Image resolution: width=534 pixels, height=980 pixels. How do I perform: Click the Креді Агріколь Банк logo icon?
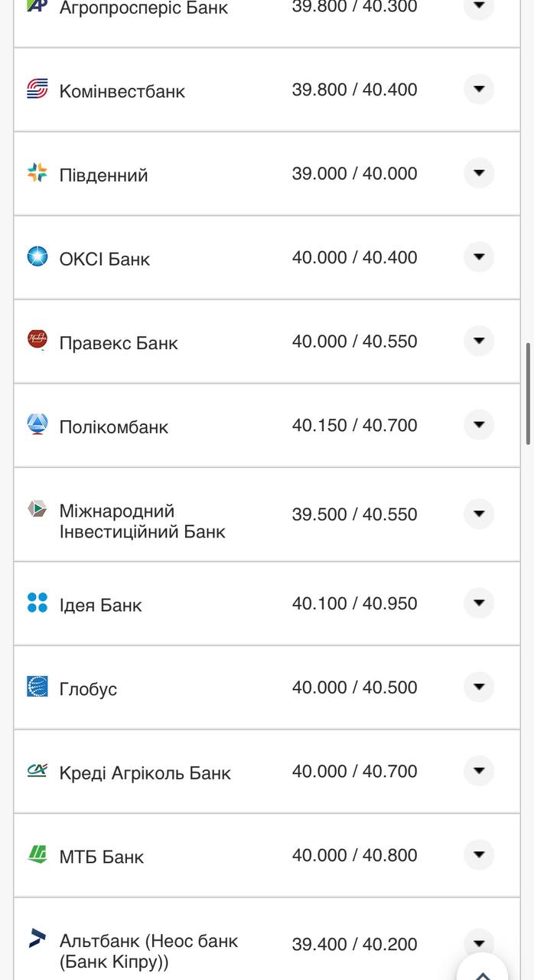click(37, 770)
